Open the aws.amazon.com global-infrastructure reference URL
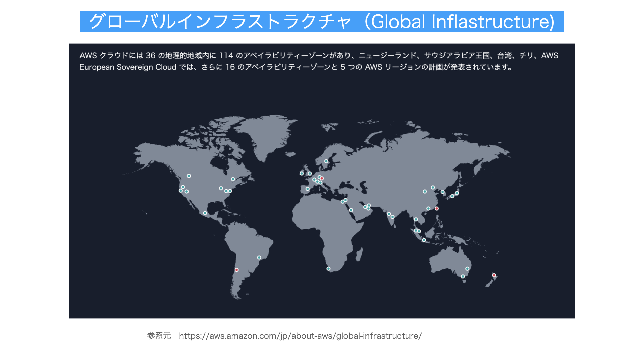This screenshot has width=644, height=362. click(x=300, y=336)
